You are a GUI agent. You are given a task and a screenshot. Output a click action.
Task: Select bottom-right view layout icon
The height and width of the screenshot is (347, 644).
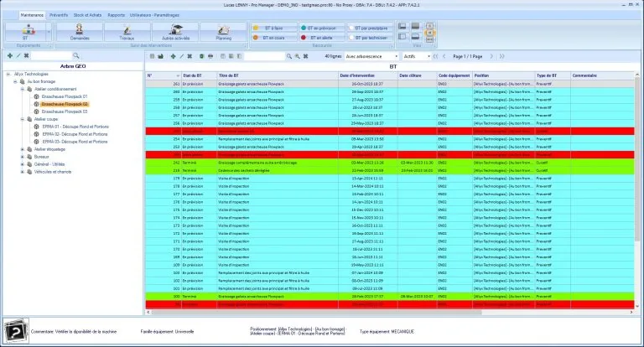415,37
